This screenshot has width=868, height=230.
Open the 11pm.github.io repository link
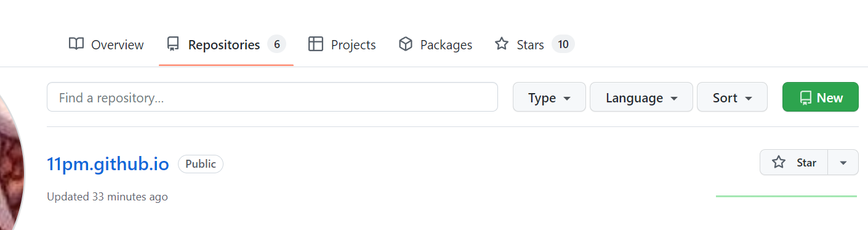click(x=108, y=164)
